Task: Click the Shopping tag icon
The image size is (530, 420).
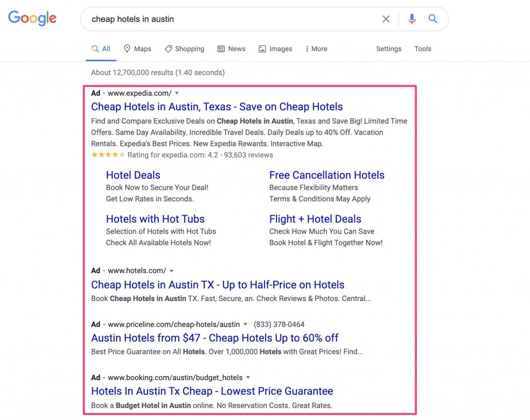Action: (169, 48)
